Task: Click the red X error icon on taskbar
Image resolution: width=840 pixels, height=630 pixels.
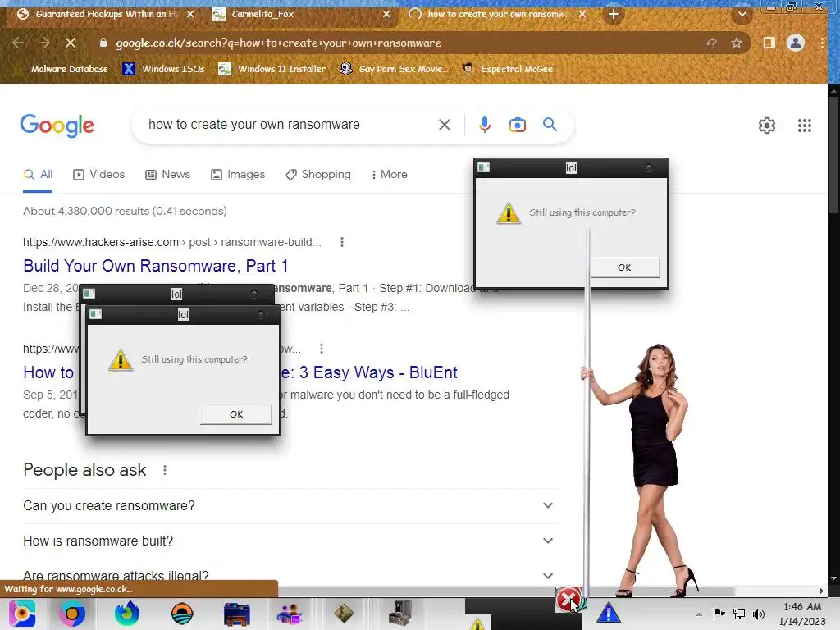Action: (x=568, y=599)
